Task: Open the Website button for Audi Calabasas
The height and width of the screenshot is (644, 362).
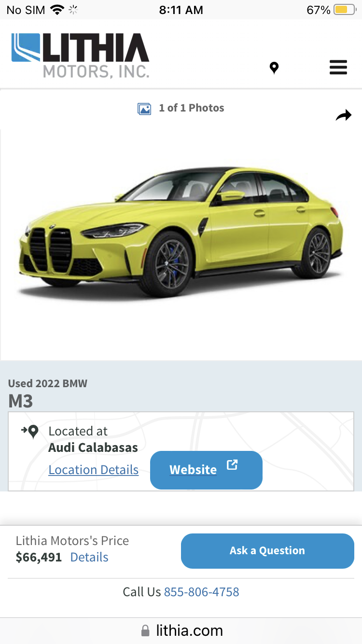Action: pyautogui.click(x=206, y=470)
